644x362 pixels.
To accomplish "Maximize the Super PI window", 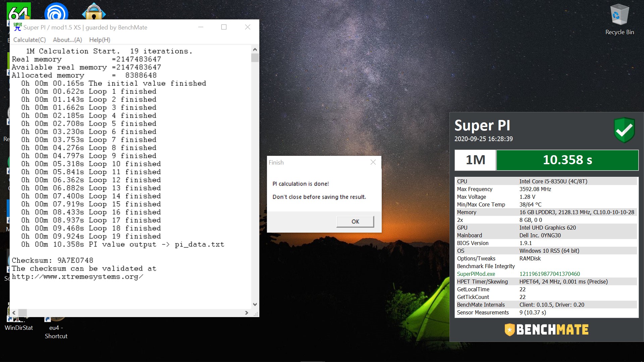I will tap(224, 27).
